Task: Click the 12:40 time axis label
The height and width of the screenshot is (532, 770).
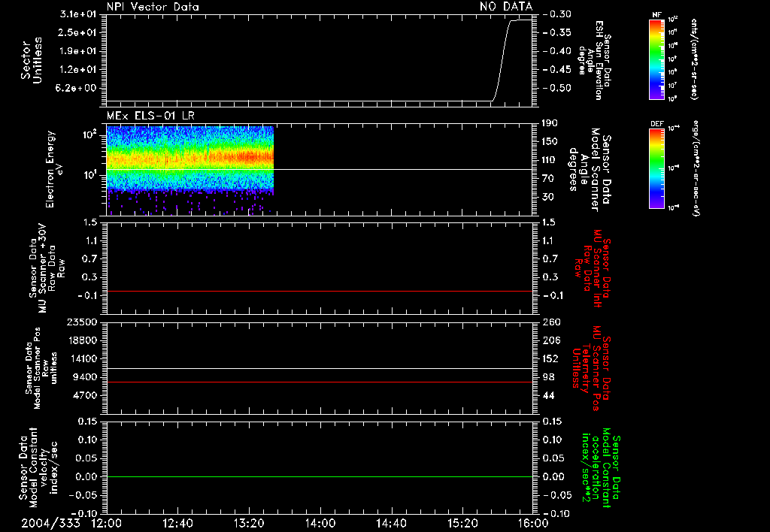Action: pos(177,523)
